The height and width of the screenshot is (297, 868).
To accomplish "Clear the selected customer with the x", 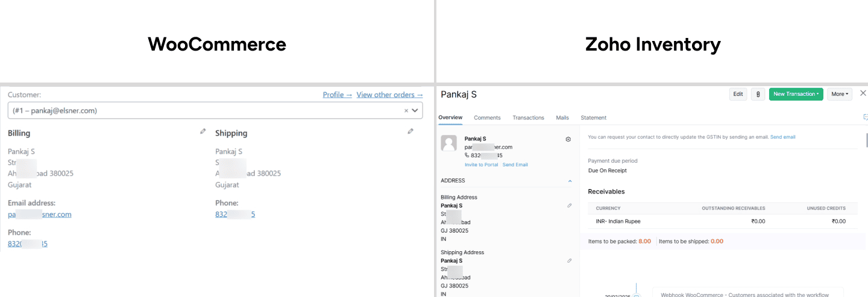I will (x=406, y=111).
